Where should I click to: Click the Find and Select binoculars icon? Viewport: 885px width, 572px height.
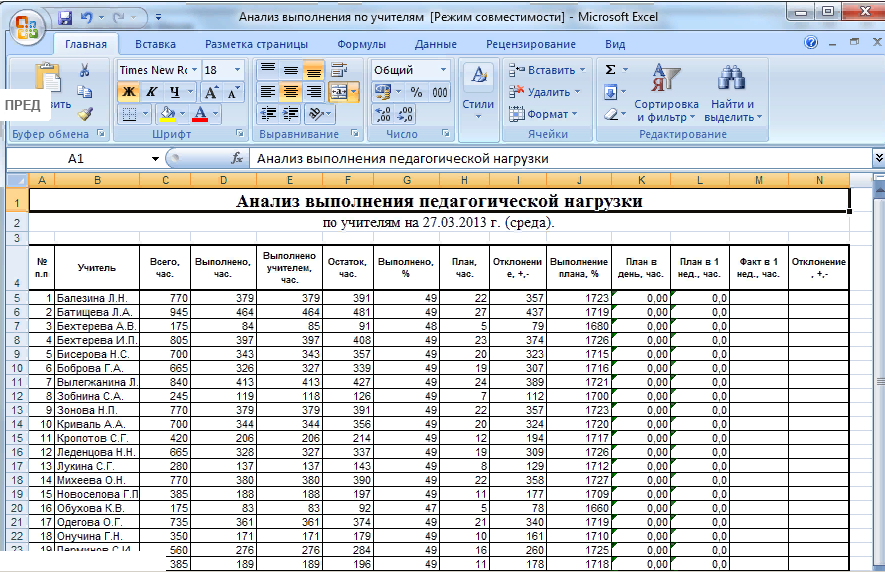coord(732,78)
